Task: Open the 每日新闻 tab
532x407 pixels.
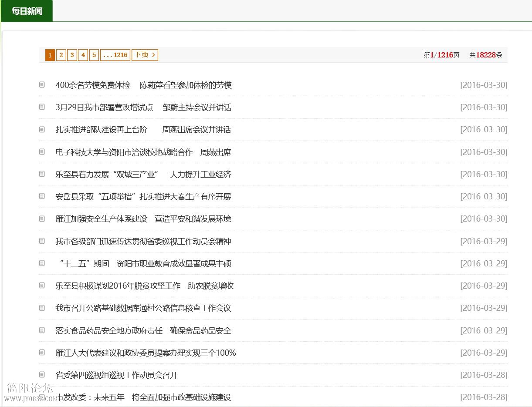Action: pos(27,11)
